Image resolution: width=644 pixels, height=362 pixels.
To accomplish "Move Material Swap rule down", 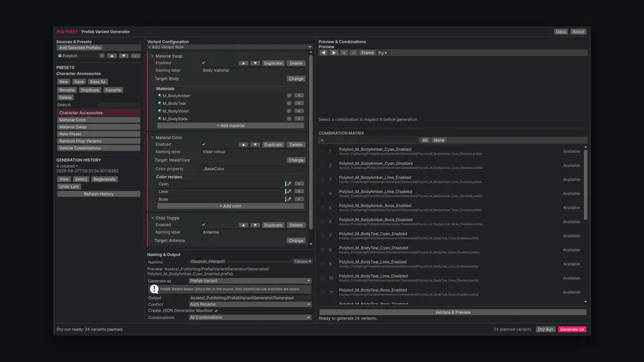I will click(x=255, y=63).
